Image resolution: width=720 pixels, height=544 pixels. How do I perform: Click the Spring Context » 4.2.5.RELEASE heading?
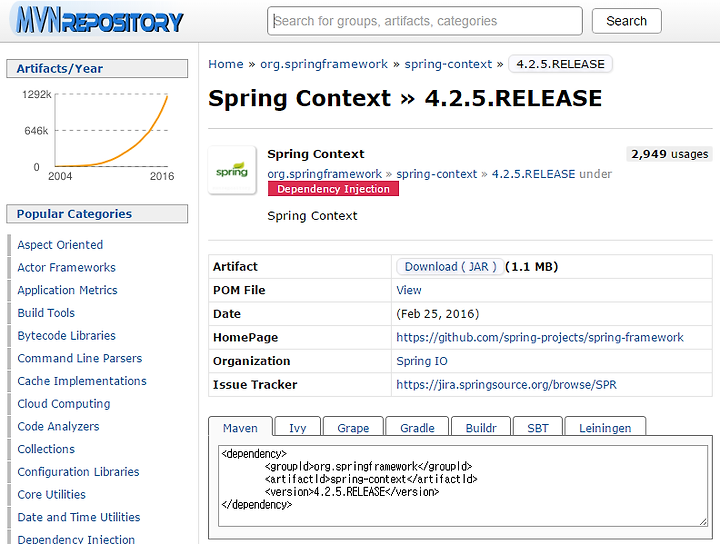pyautogui.click(x=405, y=98)
